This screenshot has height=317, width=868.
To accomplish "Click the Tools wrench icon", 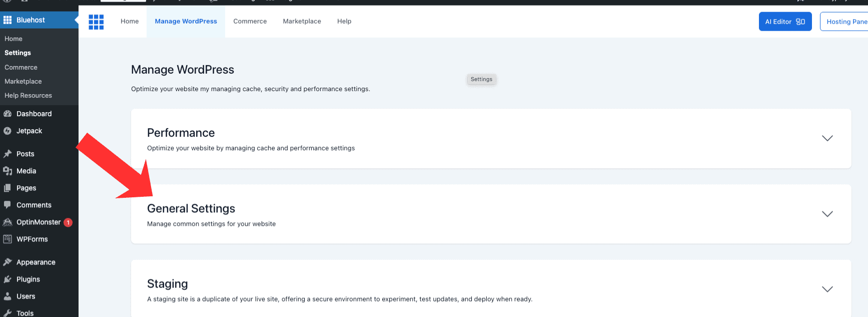I will [8, 313].
